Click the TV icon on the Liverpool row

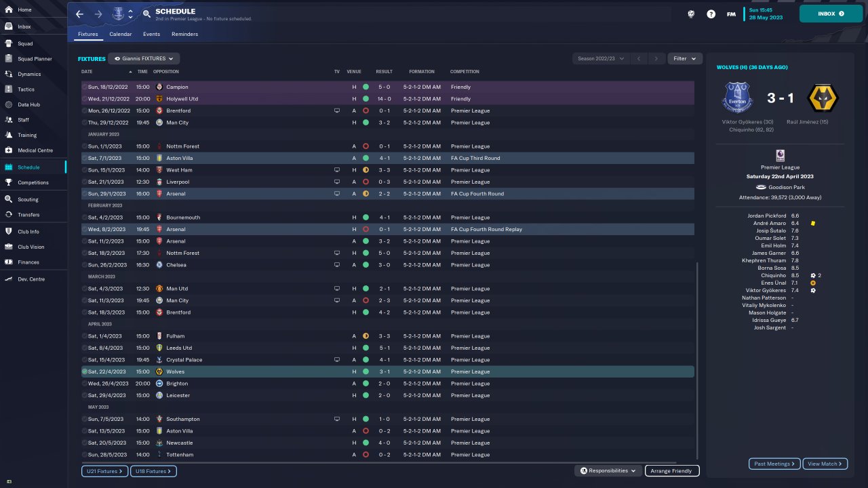tap(337, 182)
